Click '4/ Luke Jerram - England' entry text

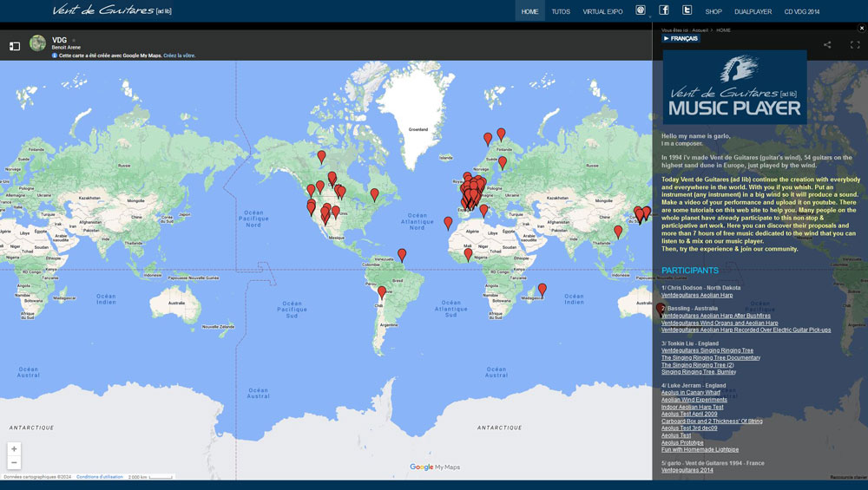coord(694,385)
